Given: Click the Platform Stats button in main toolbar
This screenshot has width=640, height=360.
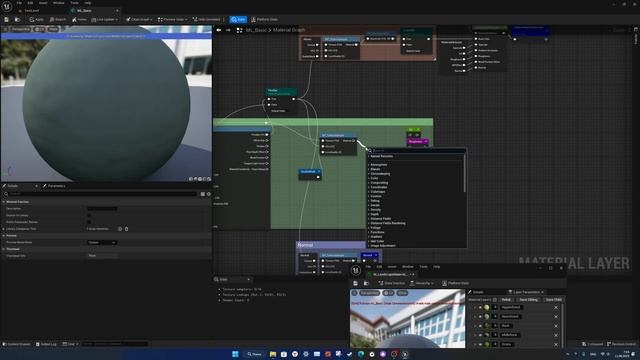Looking at the screenshot, I should (x=264, y=19).
